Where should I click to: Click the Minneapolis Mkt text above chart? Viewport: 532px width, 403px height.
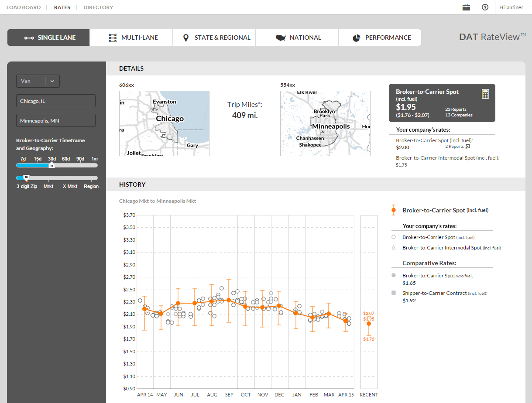pos(176,201)
